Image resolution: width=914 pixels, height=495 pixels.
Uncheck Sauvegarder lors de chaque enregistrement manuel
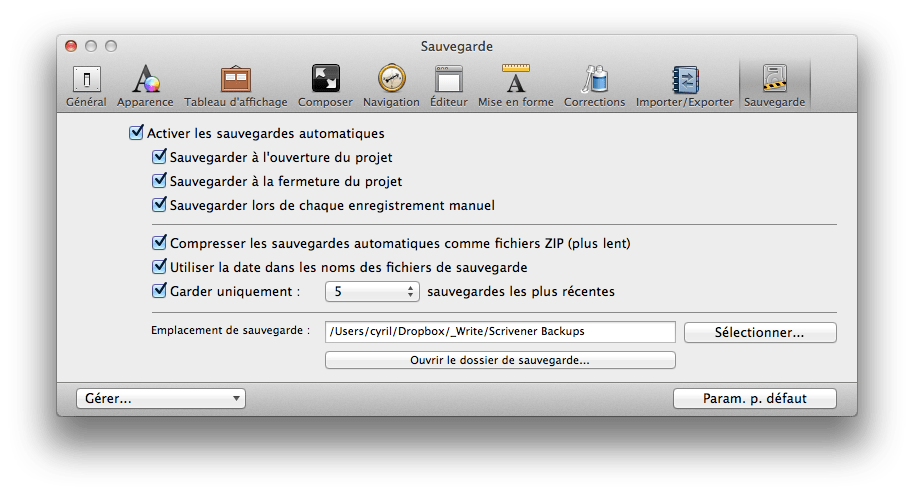point(159,205)
